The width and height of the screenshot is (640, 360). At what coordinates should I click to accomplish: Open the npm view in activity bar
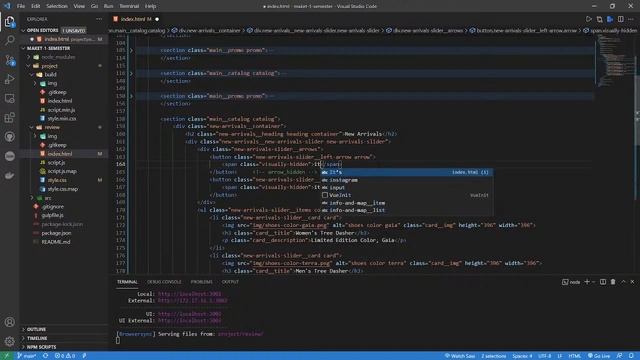click(x=9, y=156)
